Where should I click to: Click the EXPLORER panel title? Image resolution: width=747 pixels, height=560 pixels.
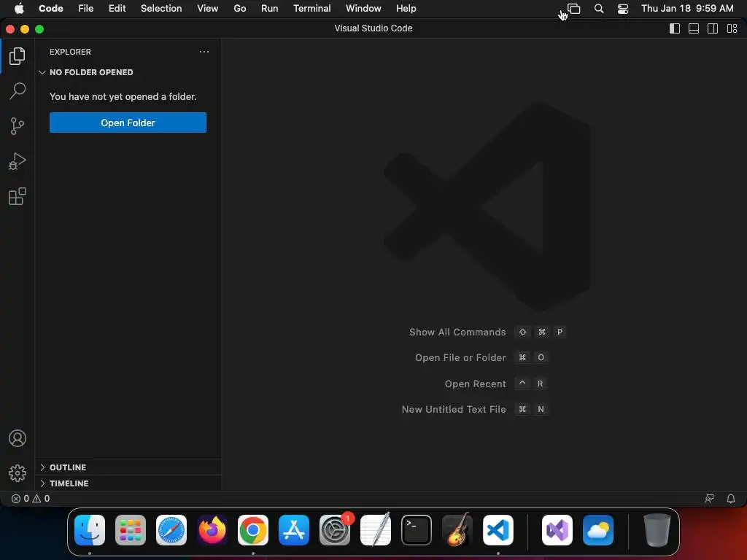[70, 52]
